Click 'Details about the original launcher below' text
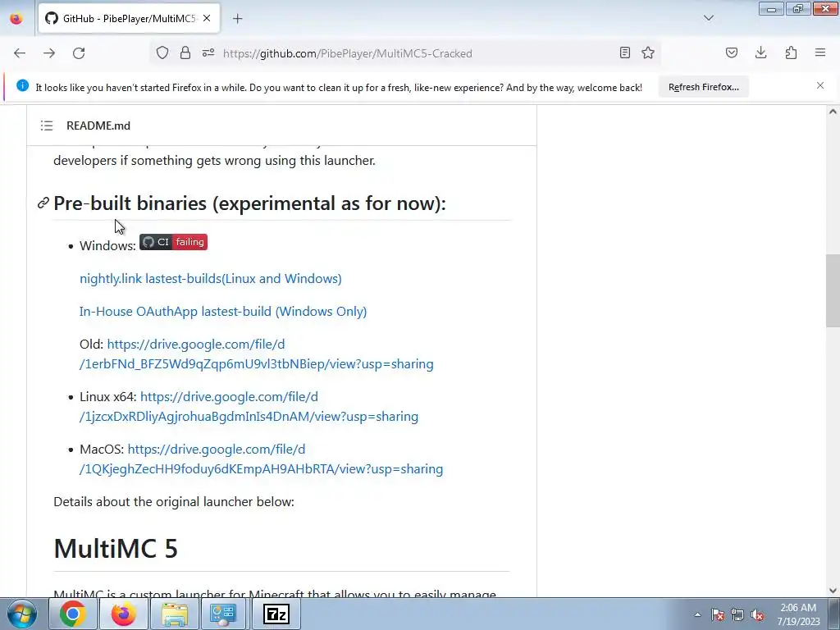840x630 pixels. pos(174,501)
